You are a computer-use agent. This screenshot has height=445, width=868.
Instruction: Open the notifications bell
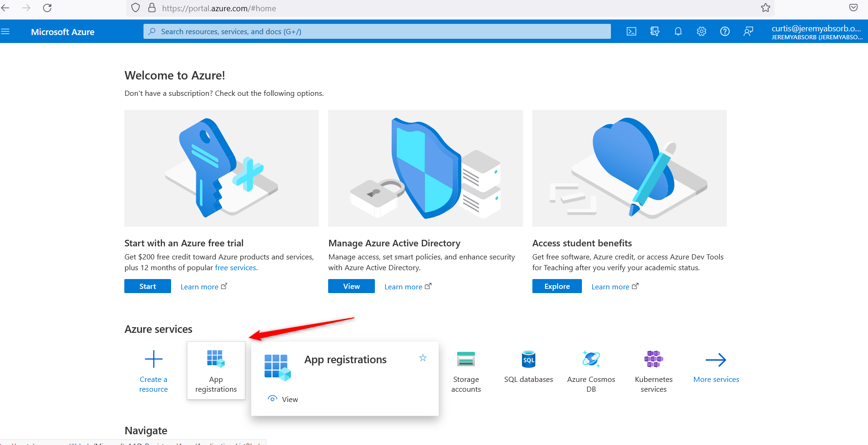click(x=678, y=32)
